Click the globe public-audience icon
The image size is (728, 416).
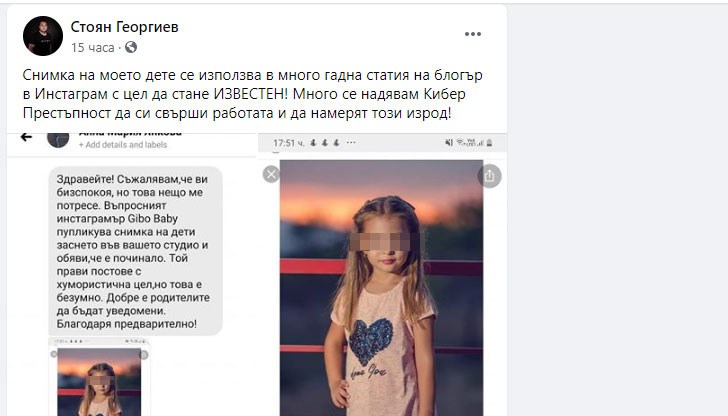point(131,47)
